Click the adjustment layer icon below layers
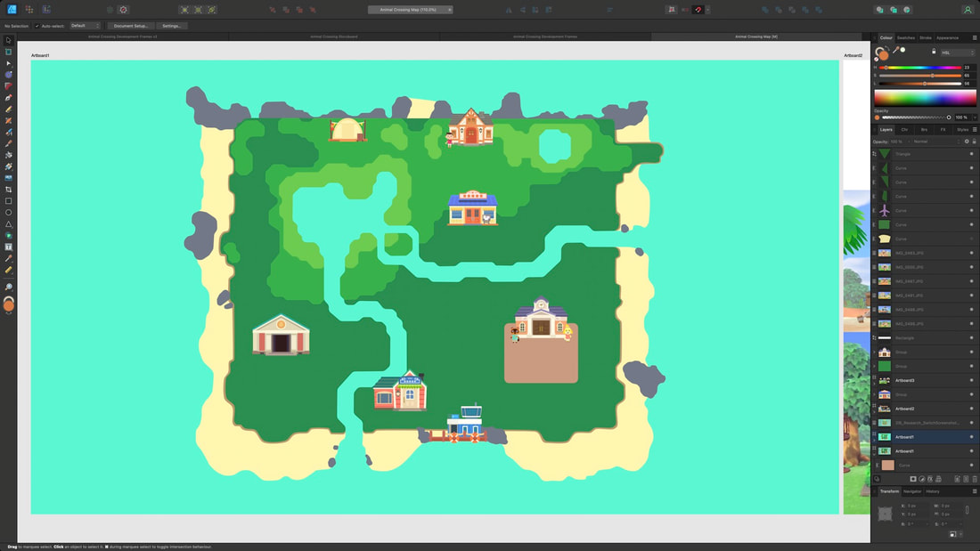The width and height of the screenshot is (980, 551). pyautogui.click(x=922, y=479)
